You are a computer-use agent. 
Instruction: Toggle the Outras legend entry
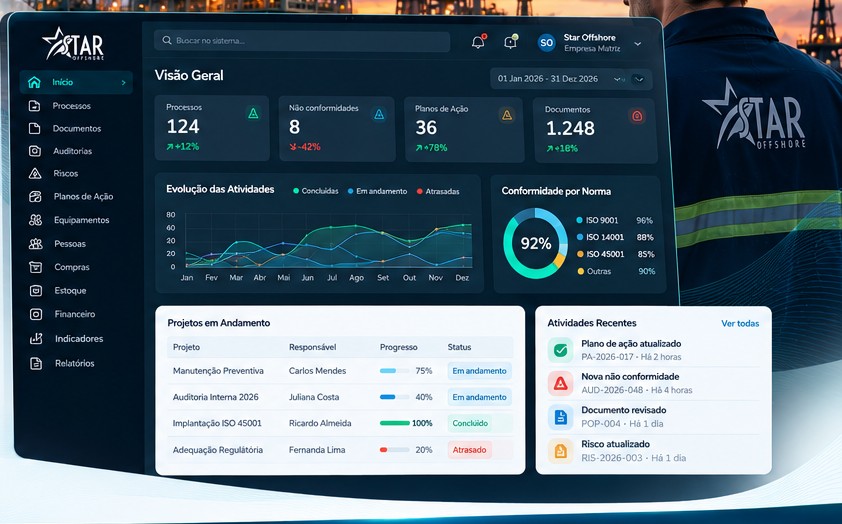coord(615,271)
